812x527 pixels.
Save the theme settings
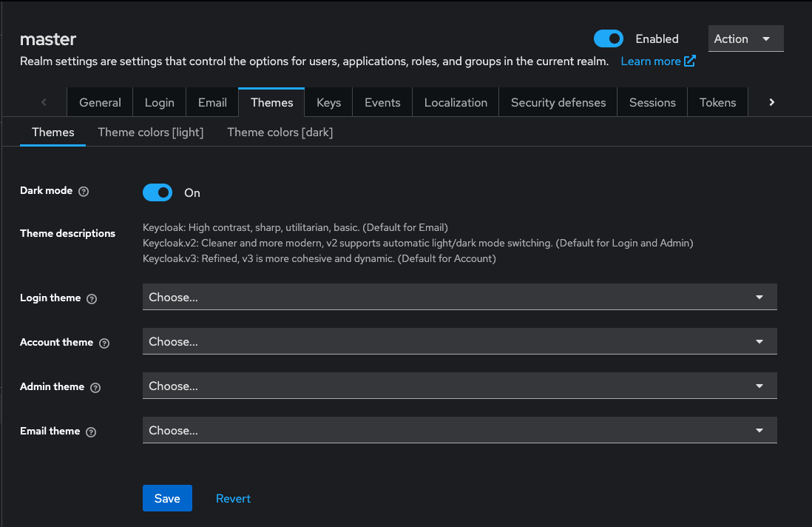tap(167, 498)
